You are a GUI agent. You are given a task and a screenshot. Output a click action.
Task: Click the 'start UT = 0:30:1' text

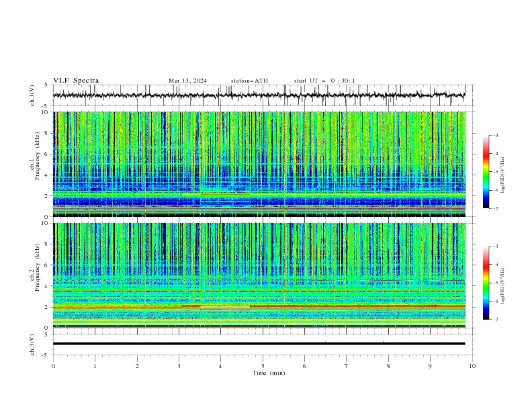click(x=324, y=81)
